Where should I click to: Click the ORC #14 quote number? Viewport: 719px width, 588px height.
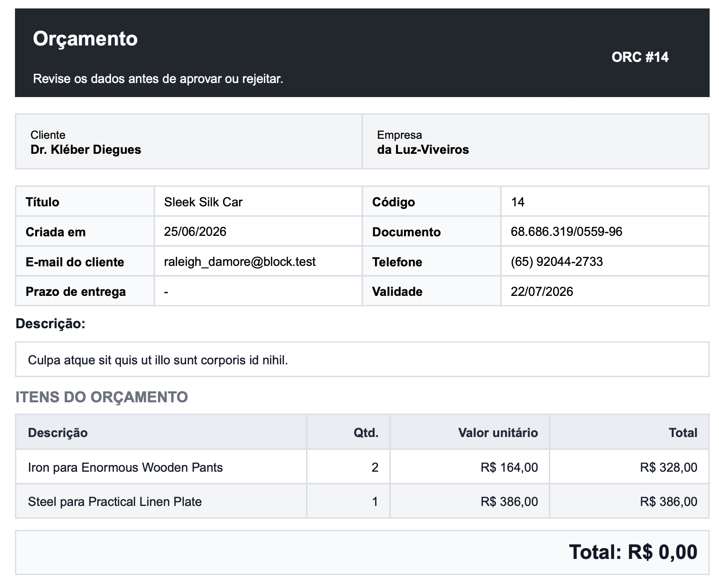pos(640,57)
